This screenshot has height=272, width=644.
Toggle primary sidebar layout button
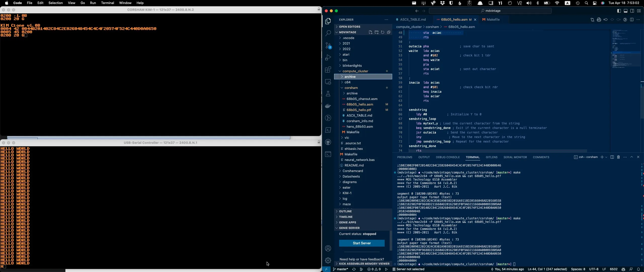click(619, 11)
